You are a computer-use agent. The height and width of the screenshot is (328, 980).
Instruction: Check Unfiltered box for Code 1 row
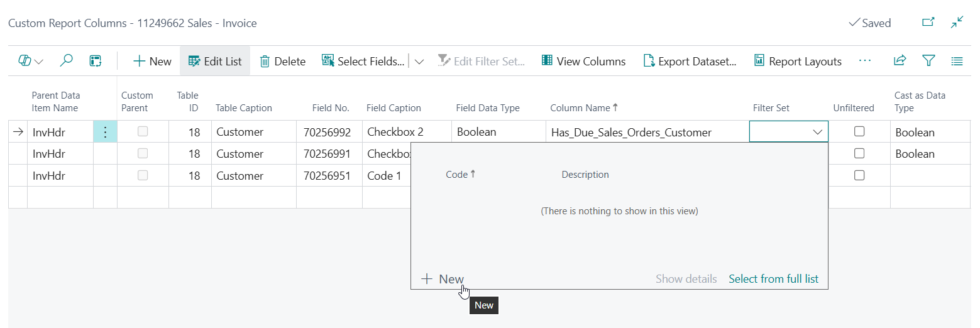tap(859, 175)
